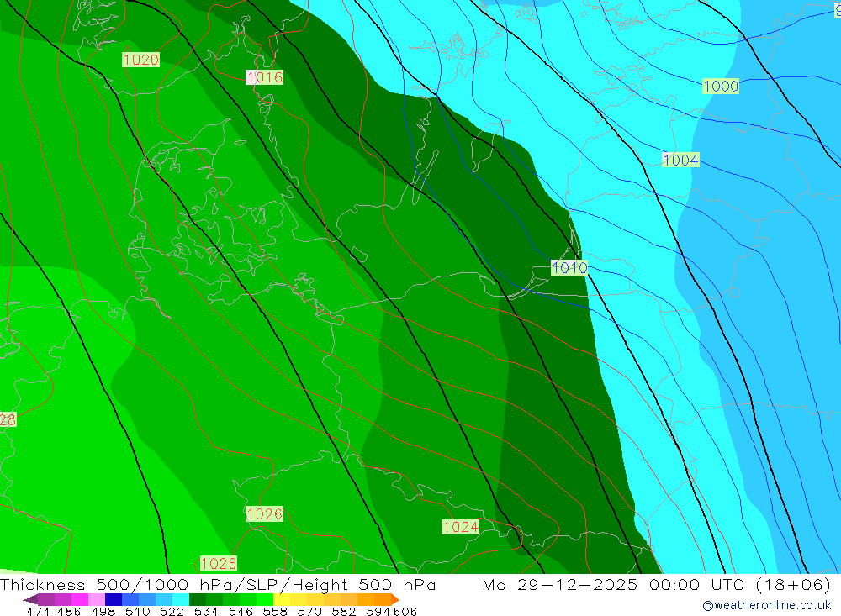Click the forecast date 'Mo 29-12-2025 00:00 UTC (18+06)'

[657, 584]
